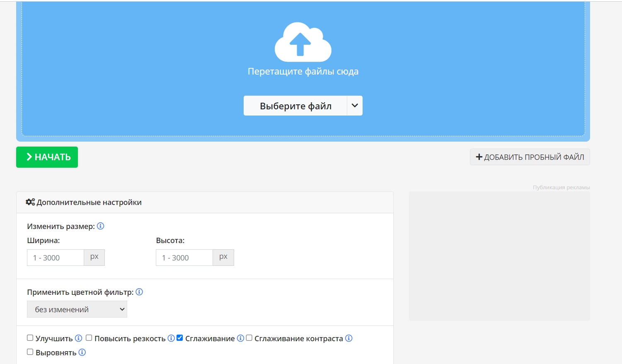This screenshot has height=364, width=622.
Task: Click the info icon next to Выровнять
Action: tap(82, 352)
